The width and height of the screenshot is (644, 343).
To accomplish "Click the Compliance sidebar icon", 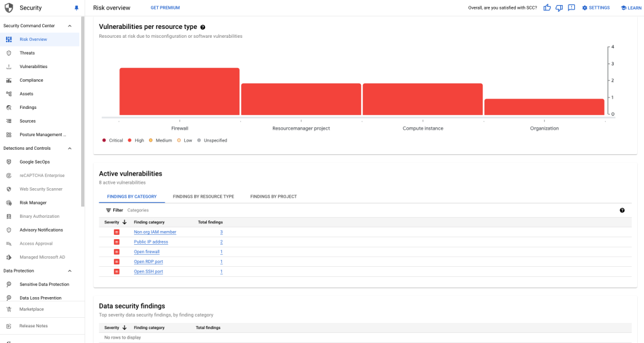I will click(x=9, y=80).
